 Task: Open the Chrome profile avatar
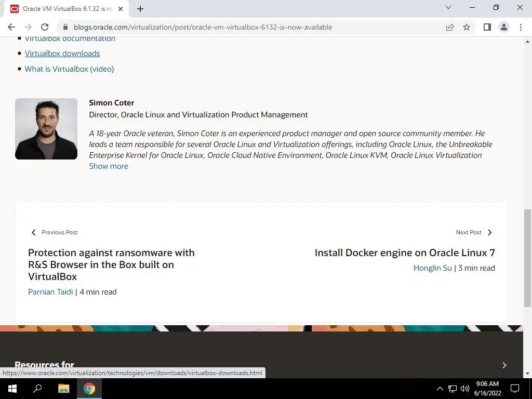click(504, 27)
